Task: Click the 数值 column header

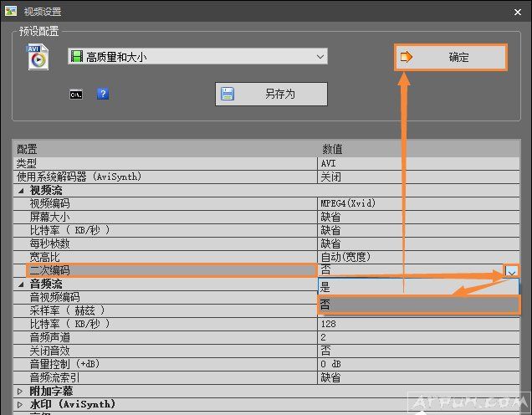Action: click(418, 149)
